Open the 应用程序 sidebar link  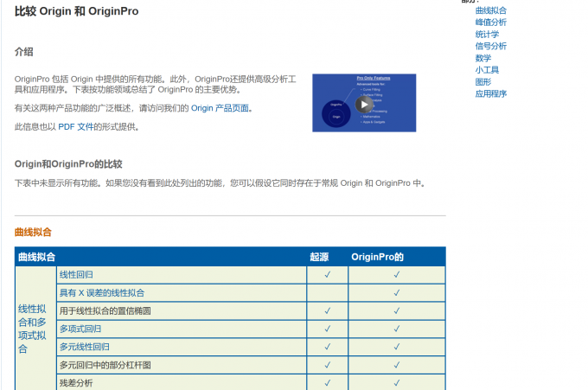click(490, 93)
